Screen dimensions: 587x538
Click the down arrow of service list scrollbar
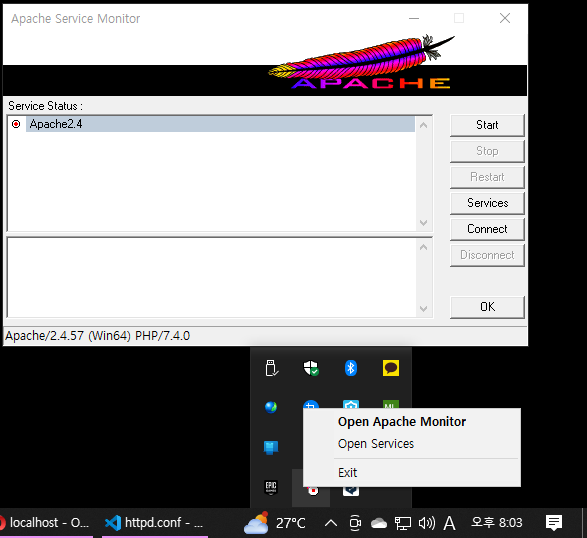pos(423,223)
